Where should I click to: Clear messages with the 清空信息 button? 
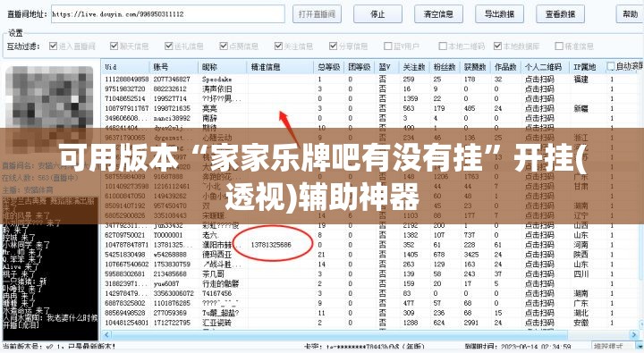pyautogui.click(x=438, y=14)
